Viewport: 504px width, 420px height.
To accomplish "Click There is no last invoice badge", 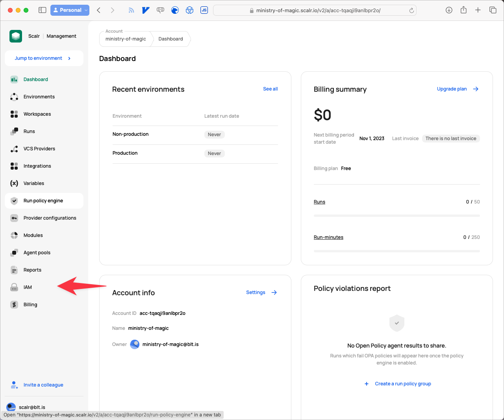I will click(451, 139).
